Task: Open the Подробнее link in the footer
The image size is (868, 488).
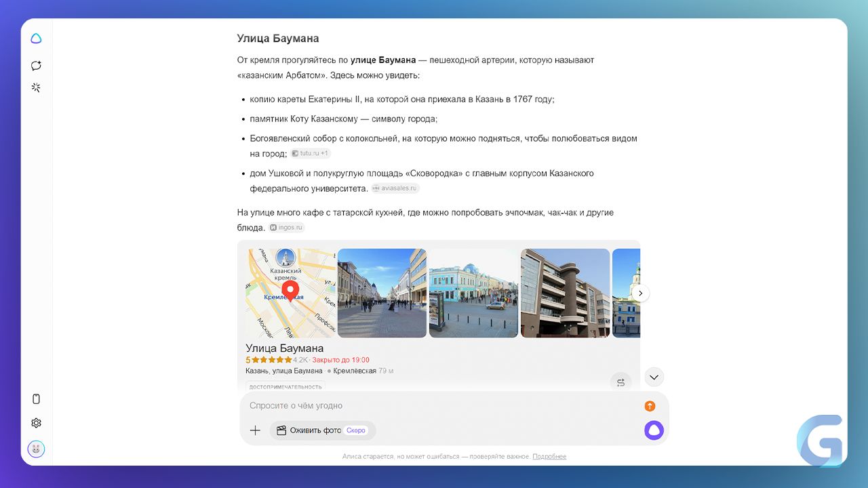Action: (x=549, y=457)
